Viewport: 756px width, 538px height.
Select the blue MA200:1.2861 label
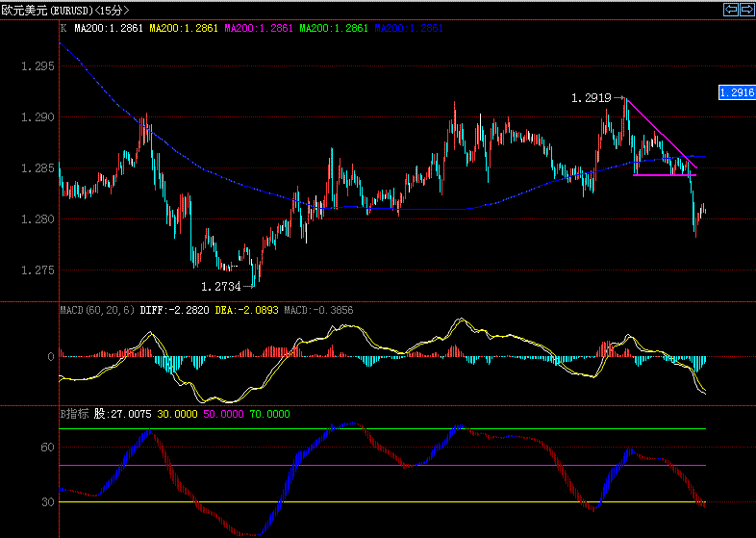[x=409, y=28]
